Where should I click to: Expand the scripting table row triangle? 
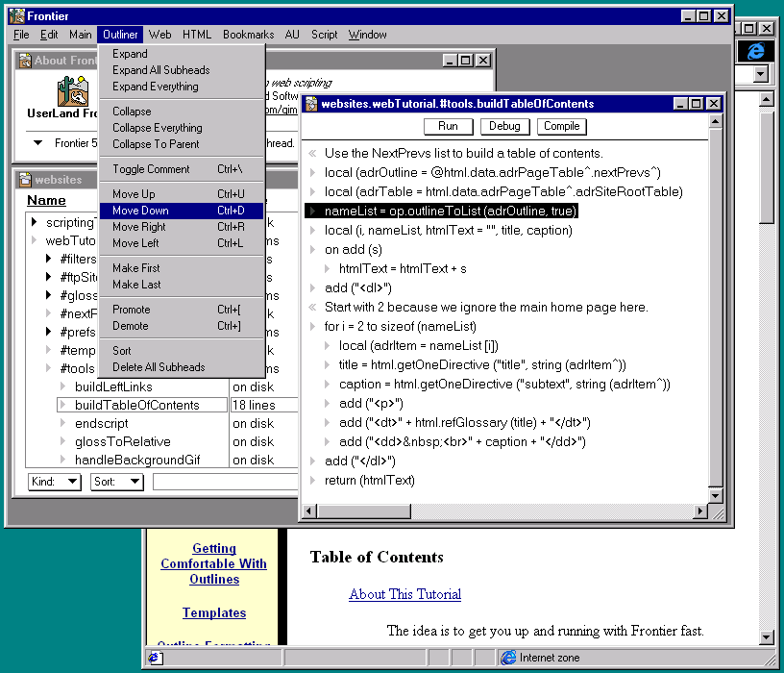tap(35, 223)
